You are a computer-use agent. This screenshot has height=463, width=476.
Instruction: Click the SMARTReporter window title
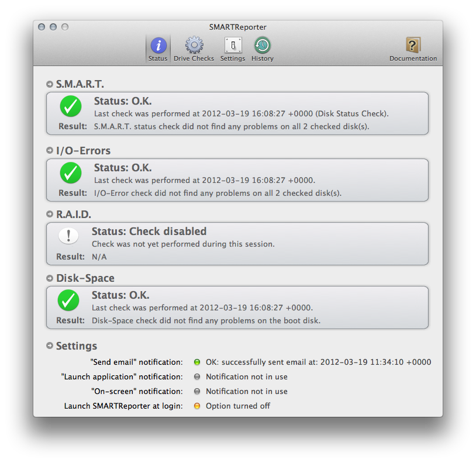(x=237, y=27)
